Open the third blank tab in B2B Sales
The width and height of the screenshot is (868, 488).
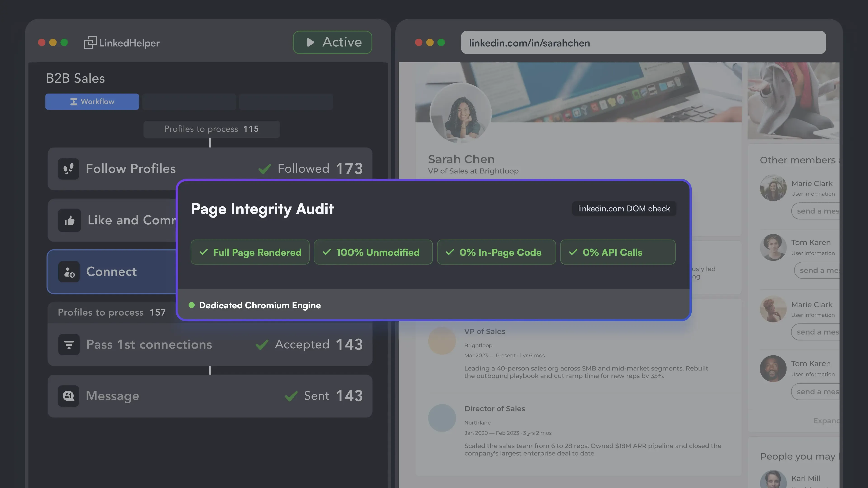286,102
